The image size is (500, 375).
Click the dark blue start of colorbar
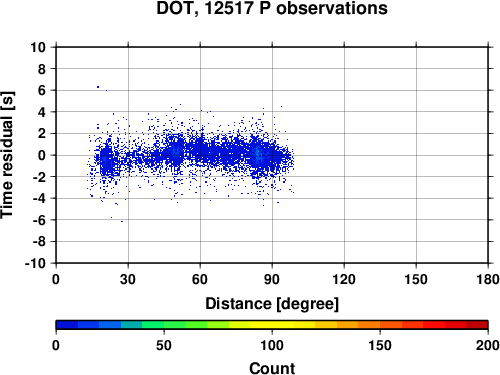tap(67, 325)
